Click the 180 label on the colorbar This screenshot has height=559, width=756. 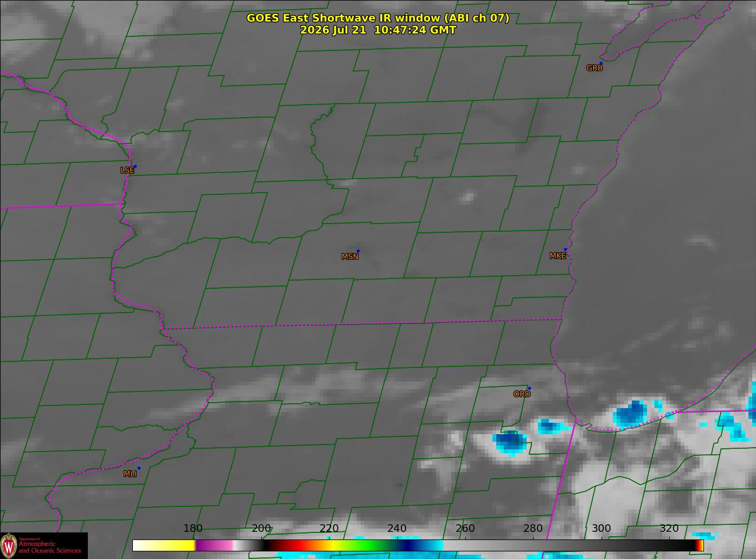(193, 529)
